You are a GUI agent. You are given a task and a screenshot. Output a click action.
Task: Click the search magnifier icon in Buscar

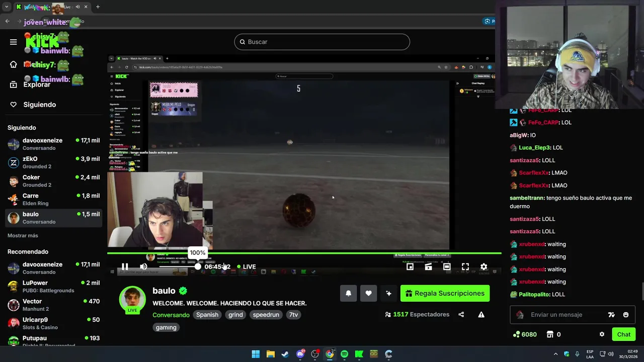(242, 42)
